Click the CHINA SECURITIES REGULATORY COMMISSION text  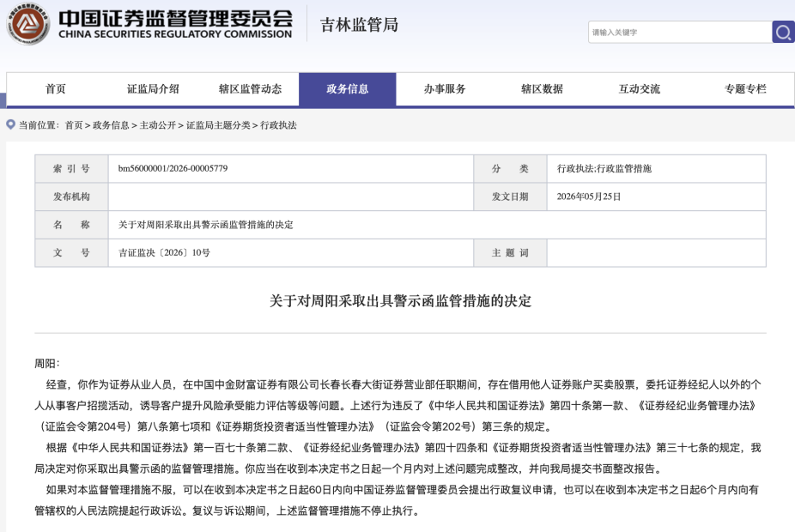175,34
